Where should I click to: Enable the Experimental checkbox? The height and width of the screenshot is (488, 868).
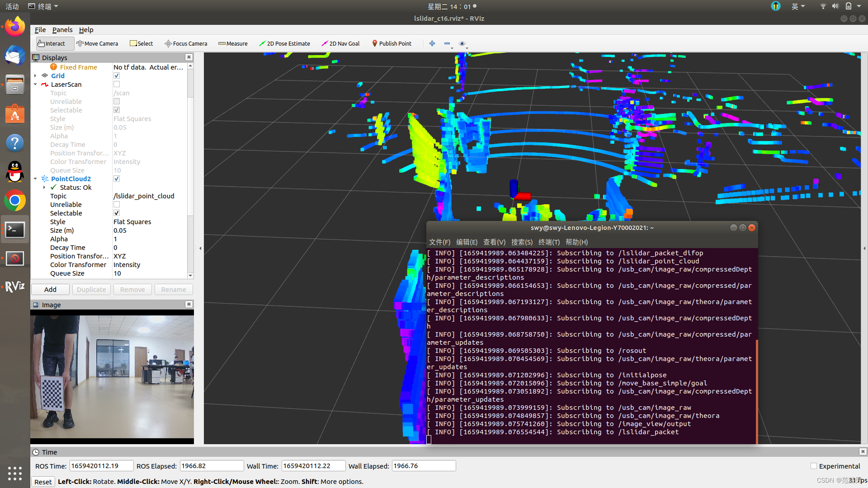[x=814, y=466]
